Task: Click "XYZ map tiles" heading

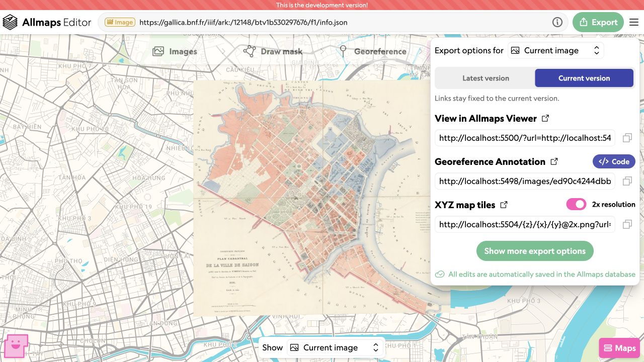Action: click(465, 205)
